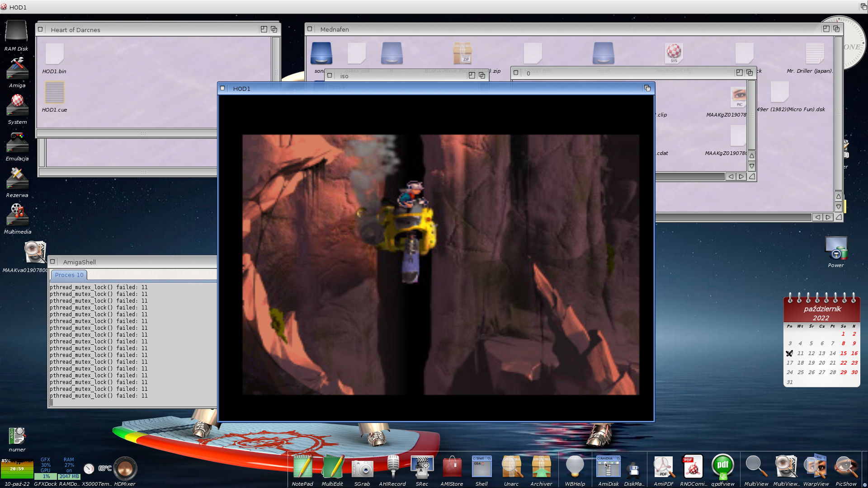Launch Unarc from the dock
Viewport: 868px width, 488px height.
(x=511, y=467)
